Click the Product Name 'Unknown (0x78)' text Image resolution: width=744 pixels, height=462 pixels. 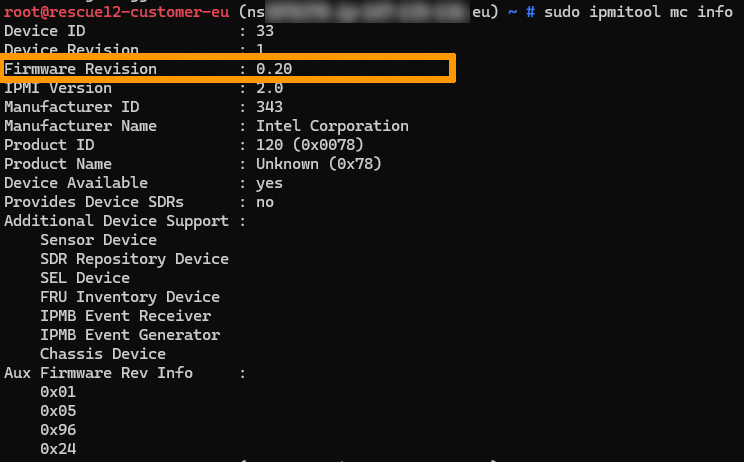(319, 164)
